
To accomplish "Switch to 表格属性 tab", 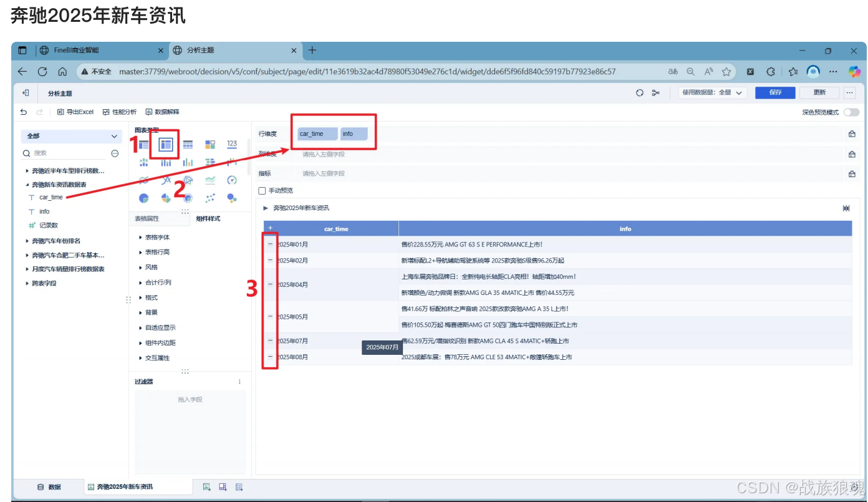I will coord(147,219).
